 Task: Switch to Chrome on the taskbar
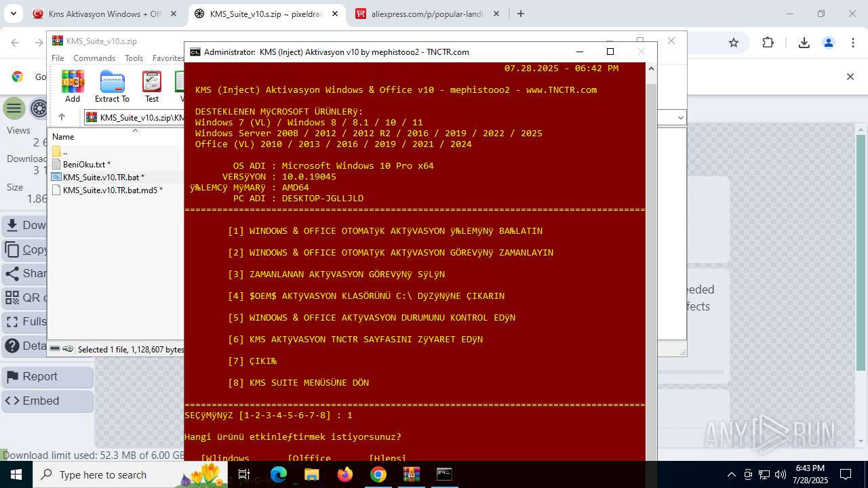378,474
